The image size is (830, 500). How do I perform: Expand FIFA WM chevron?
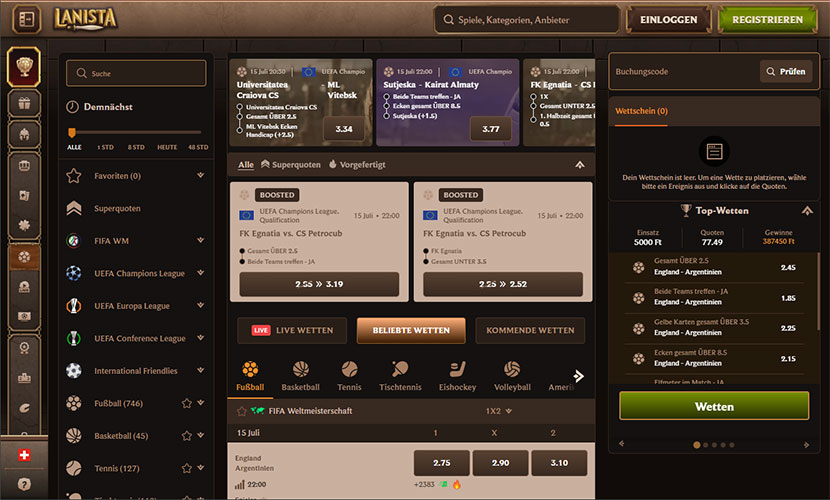tap(201, 240)
